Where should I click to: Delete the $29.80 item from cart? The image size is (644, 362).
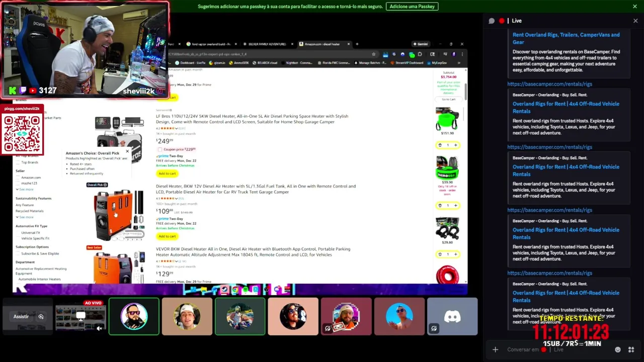(440, 254)
